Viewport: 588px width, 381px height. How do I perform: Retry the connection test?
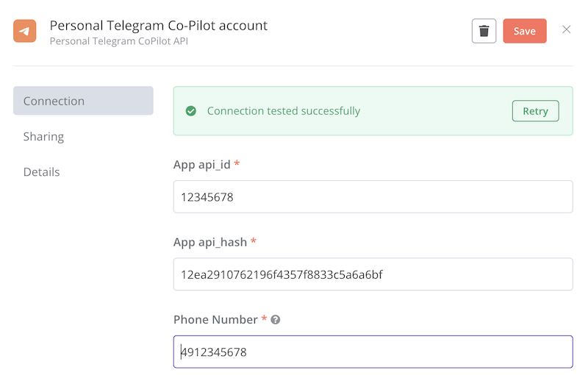[x=535, y=111]
